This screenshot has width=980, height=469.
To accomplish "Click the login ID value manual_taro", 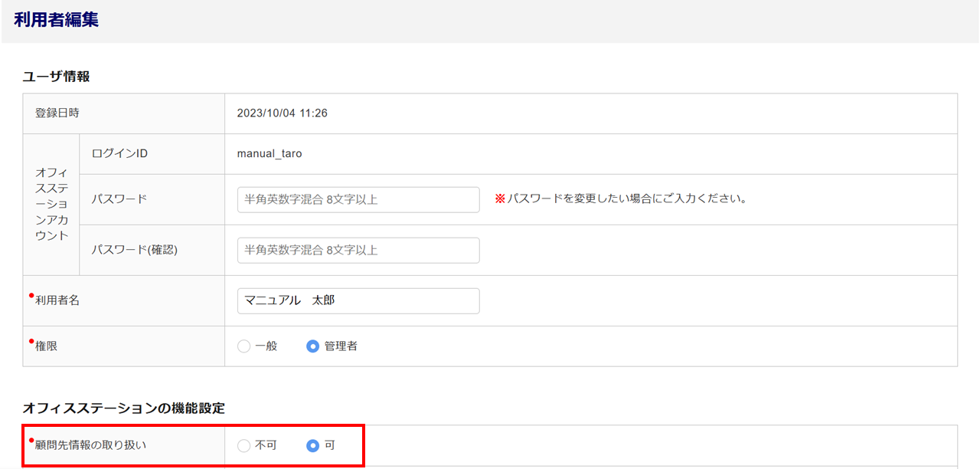I will [269, 153].
